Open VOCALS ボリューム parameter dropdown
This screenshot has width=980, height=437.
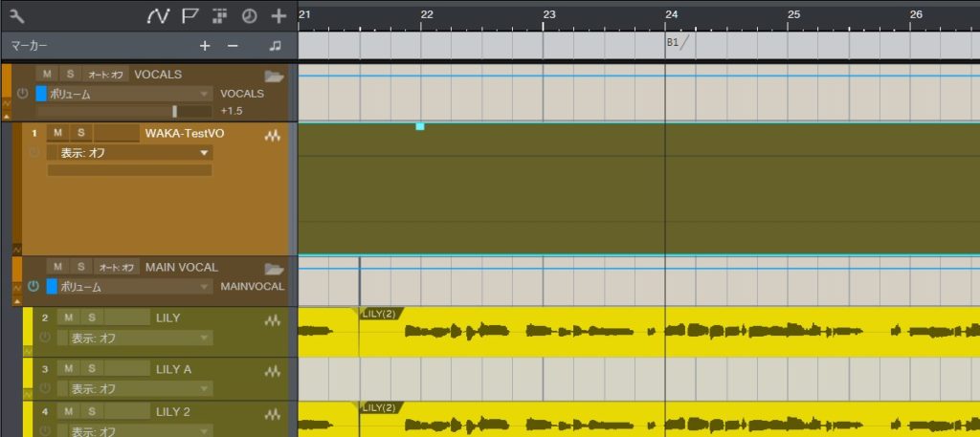pos(129,95)
